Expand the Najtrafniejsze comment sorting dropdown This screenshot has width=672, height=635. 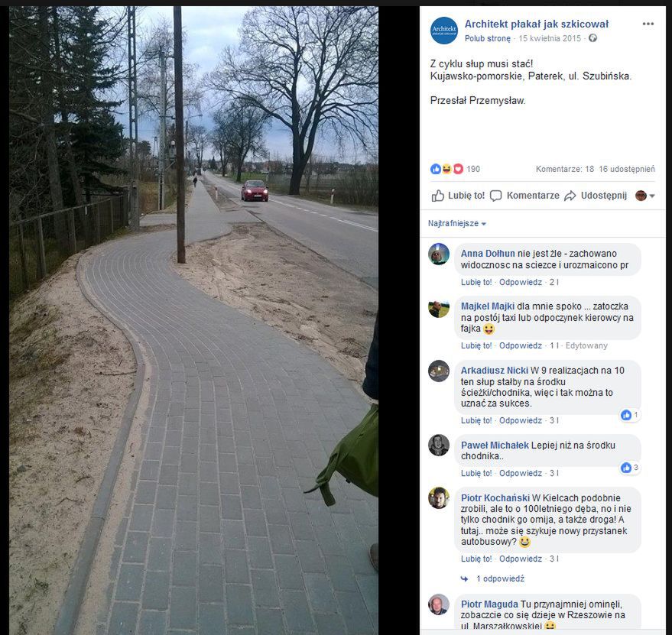click(457, 223)
